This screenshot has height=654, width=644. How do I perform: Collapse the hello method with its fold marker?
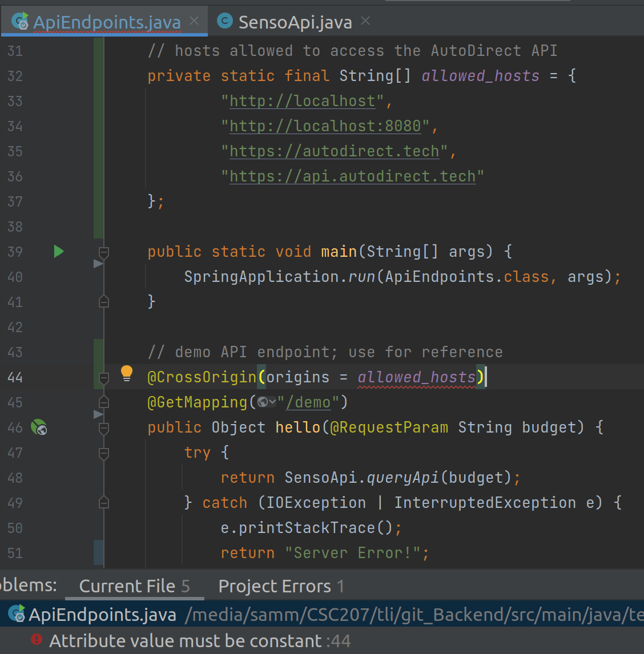(103, 427)
